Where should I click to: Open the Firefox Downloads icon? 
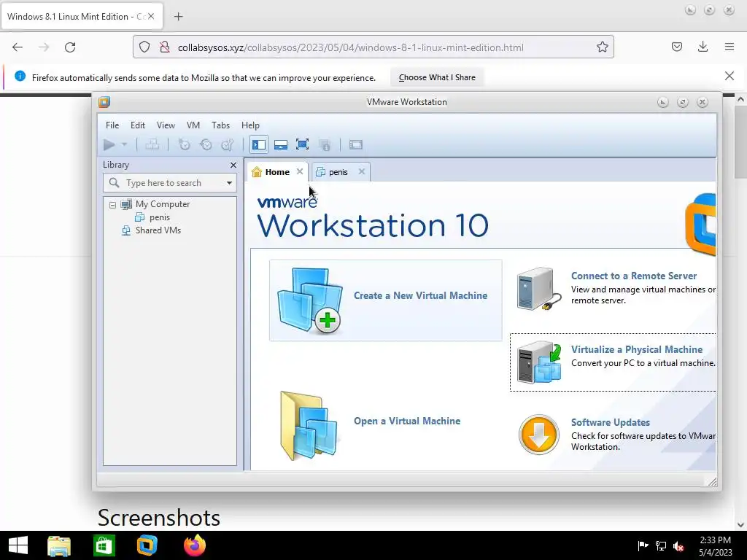(703, 47)
